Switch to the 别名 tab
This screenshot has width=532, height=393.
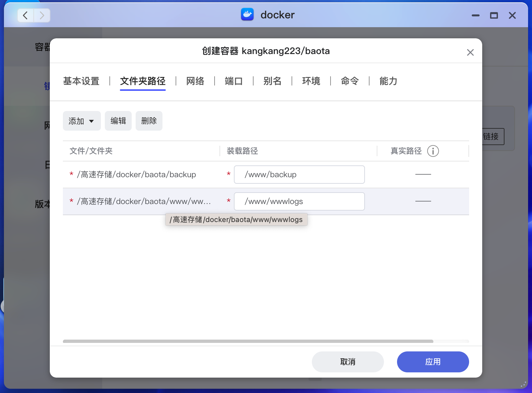[x=273, y=81]
